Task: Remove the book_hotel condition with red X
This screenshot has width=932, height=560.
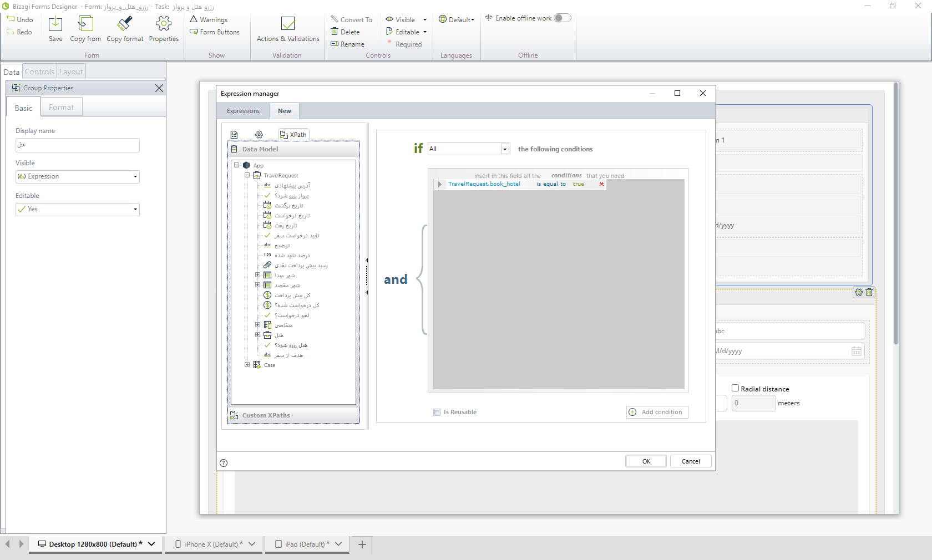Action: point(601,184)
